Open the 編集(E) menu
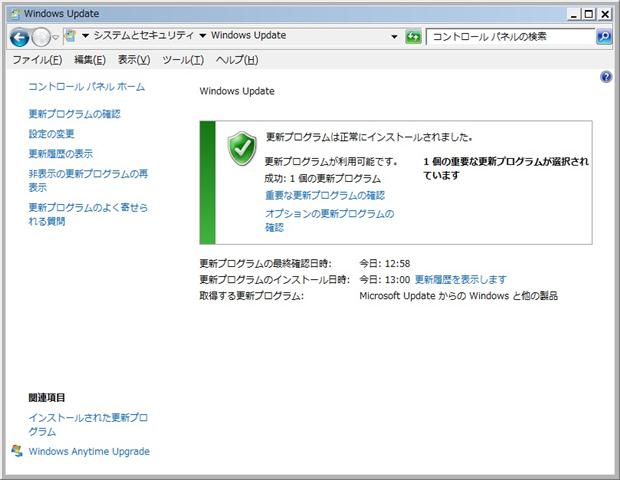The image size is (620, 480). click(x=90, y=60)
